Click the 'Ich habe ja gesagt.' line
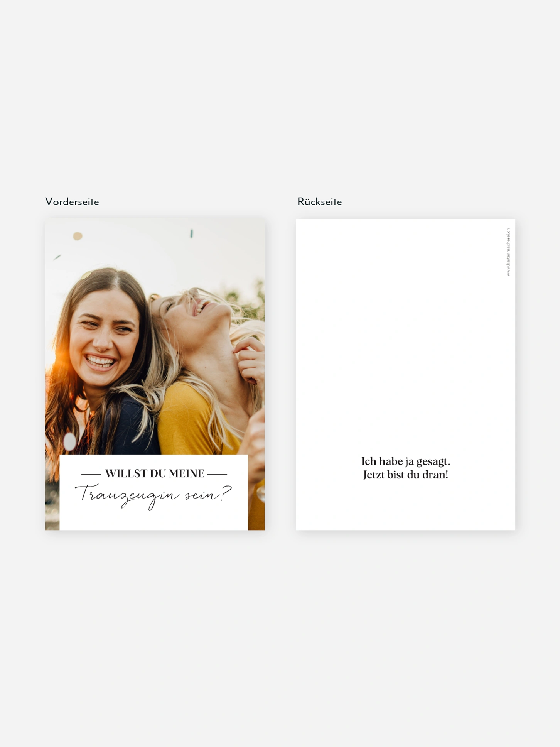Screen dimensions: 560x747 pos(405,461)
